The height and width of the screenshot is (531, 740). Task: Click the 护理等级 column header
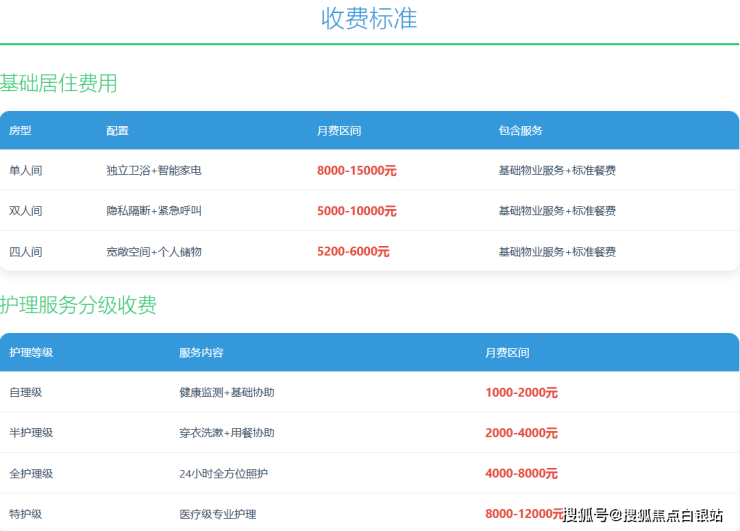pos(31,353)
